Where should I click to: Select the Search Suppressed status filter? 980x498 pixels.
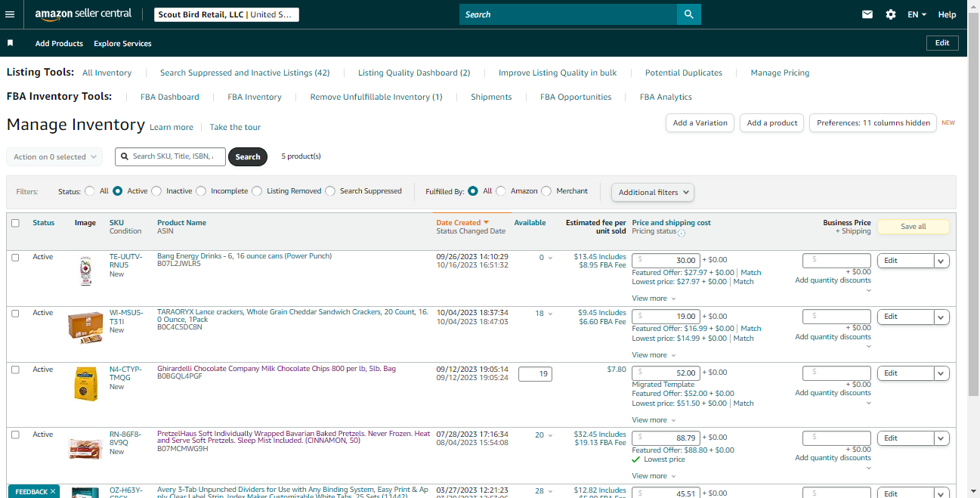coord(330,191)
